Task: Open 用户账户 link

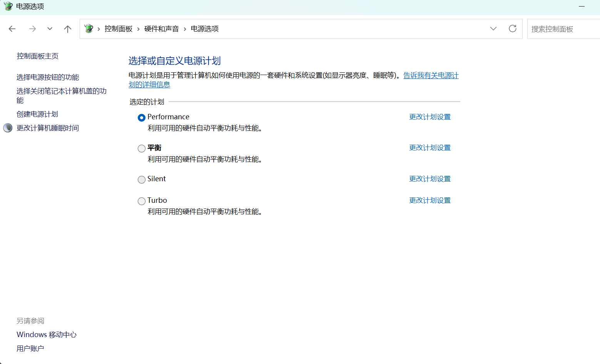Action: [30, 349]
